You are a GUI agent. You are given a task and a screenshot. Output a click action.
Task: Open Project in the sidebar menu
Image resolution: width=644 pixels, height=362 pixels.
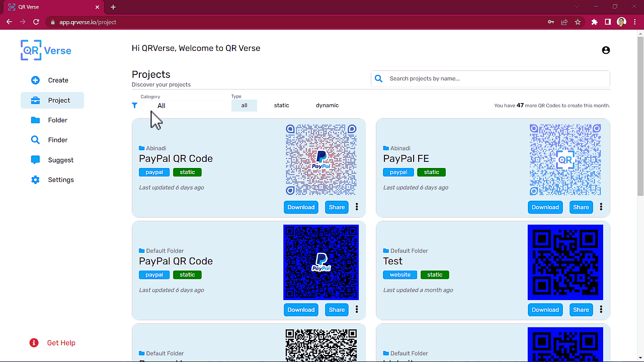(x=52, y=101)
